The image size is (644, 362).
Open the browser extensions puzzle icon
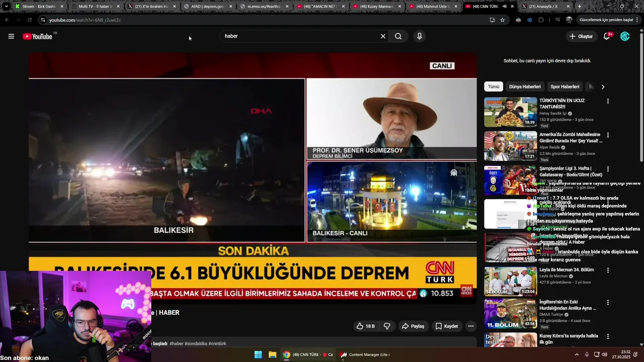click(x=541, y=20)
